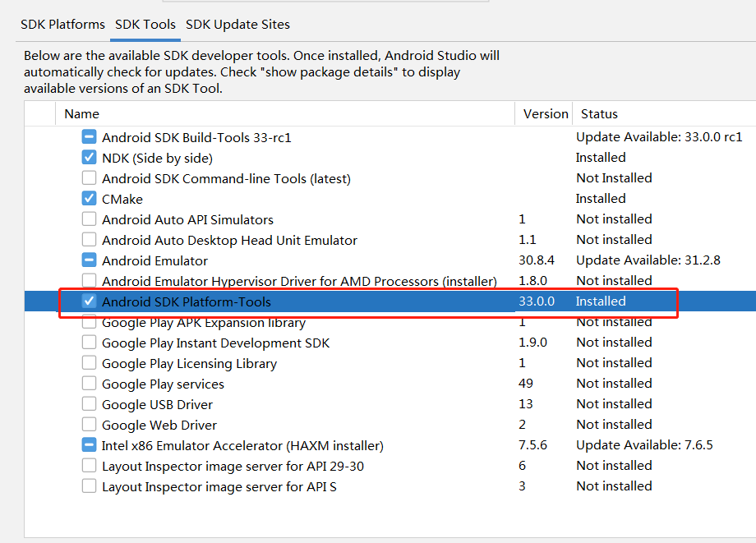Uncheck the CMake checkbox

89,199
